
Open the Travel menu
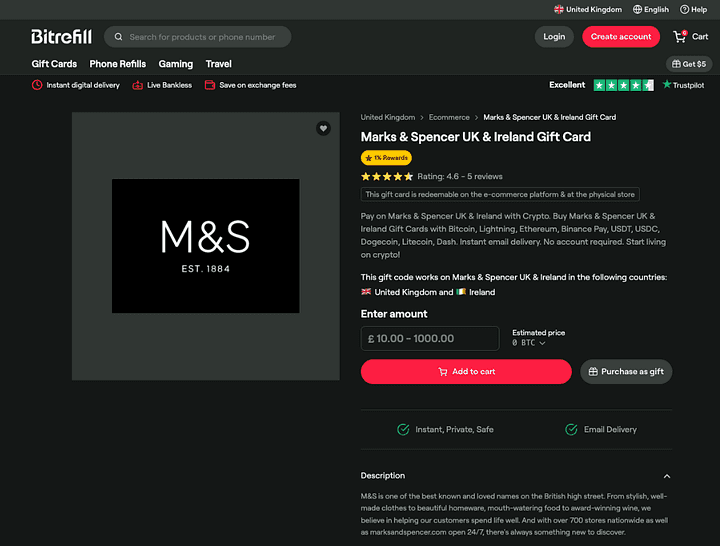pos(219,64)
